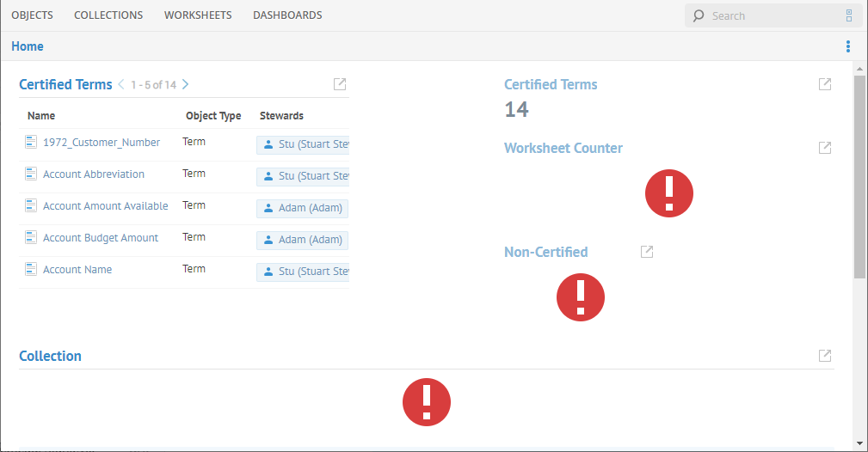This screenshot has height=452, width=868.
Task: Open the WORKSHEETS menu
Action: 198,15
